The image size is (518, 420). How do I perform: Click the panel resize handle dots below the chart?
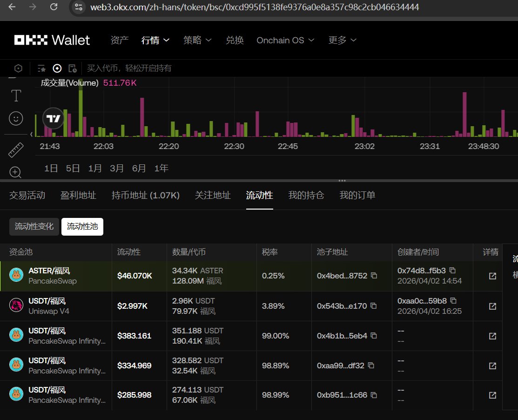[x=342, y=181]
